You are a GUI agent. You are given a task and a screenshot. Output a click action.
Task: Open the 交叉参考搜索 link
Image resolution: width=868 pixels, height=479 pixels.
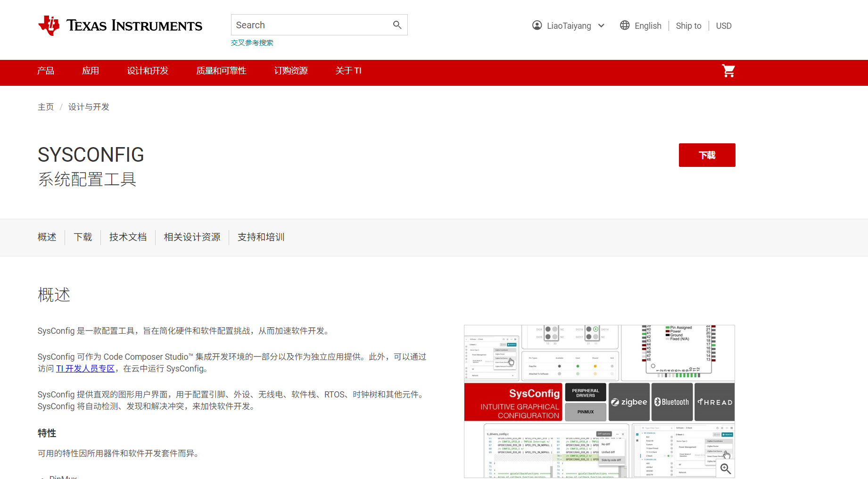click(x=252, y=43)
